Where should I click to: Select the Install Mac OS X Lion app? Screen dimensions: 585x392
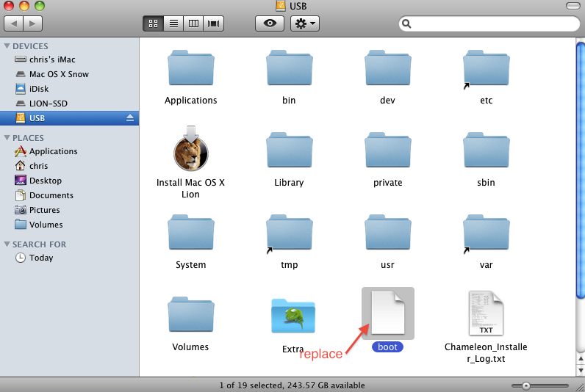coord(190,148)
